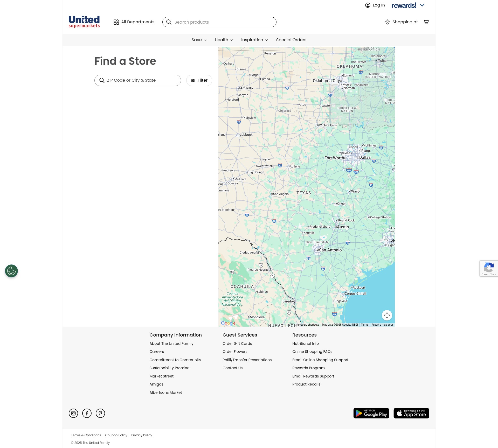Viewport: 498px width, 448px height.
Task: Open Email Rewards Support
Action: [x=313, y=376]
